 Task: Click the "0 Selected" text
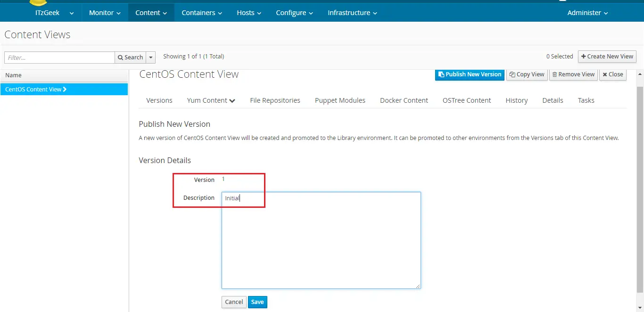560,57
